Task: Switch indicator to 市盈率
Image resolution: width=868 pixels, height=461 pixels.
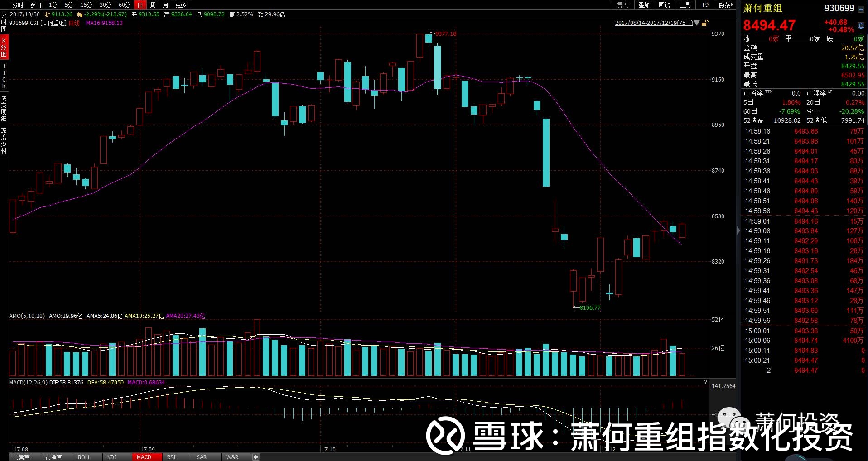Action: tap(21, 457)
